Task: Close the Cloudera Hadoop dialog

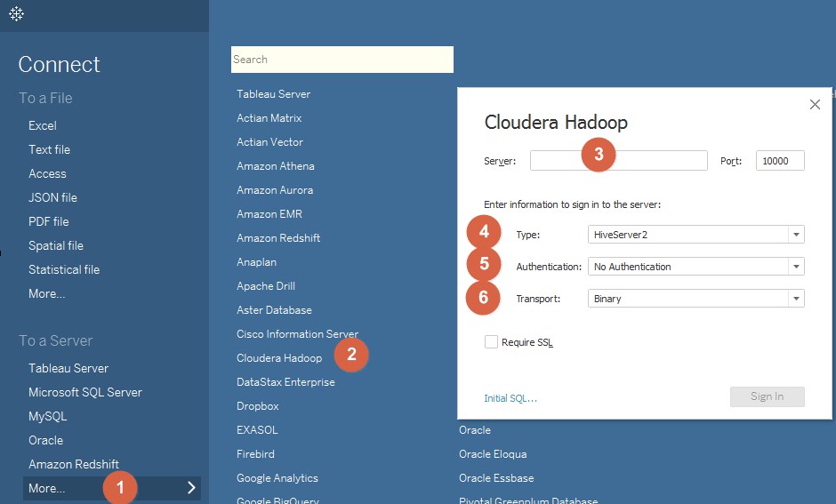Action: (815, 104)
